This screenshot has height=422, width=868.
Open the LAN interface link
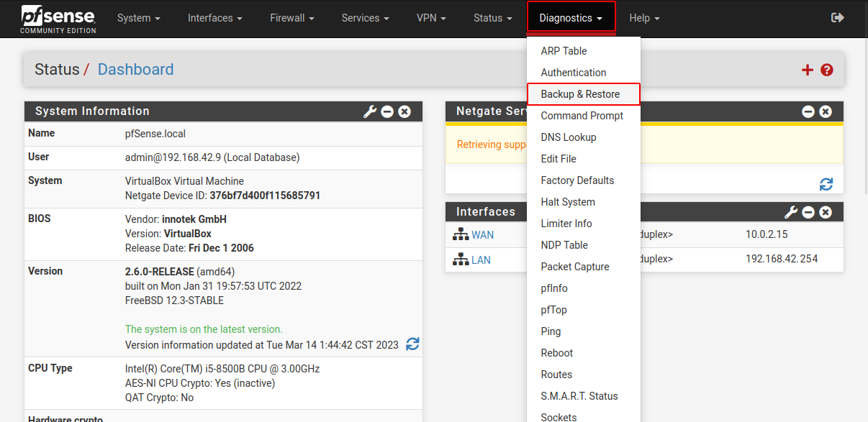(x=481, y=260)
